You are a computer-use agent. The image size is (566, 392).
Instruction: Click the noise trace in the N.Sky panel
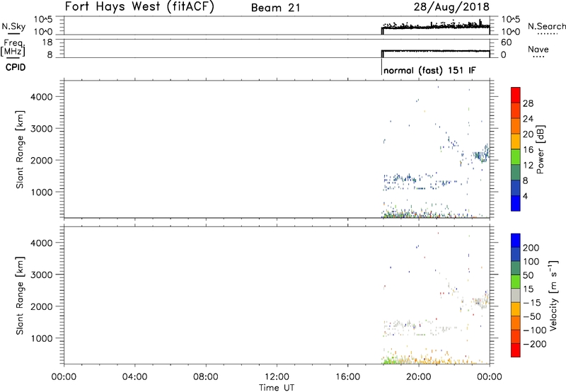tap(436, 26)
